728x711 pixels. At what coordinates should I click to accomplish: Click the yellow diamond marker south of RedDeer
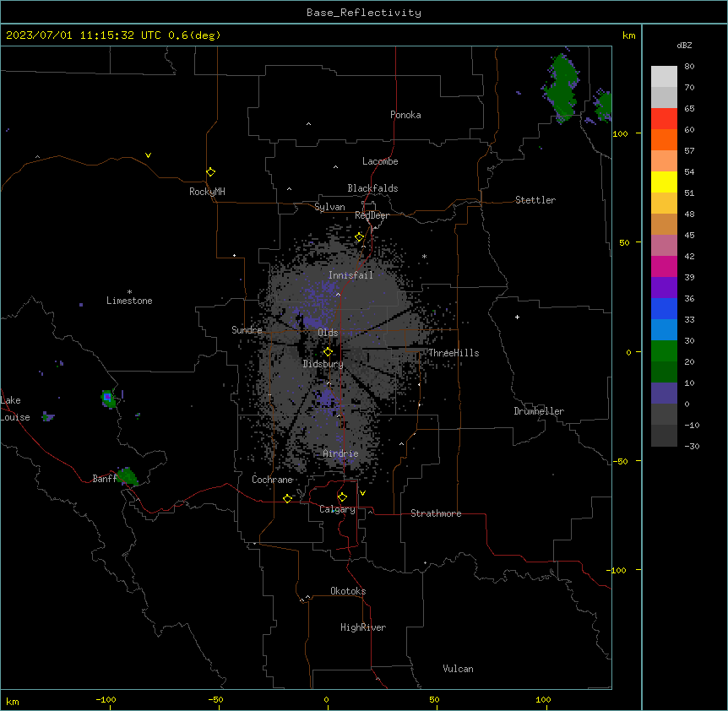point(359,237)
